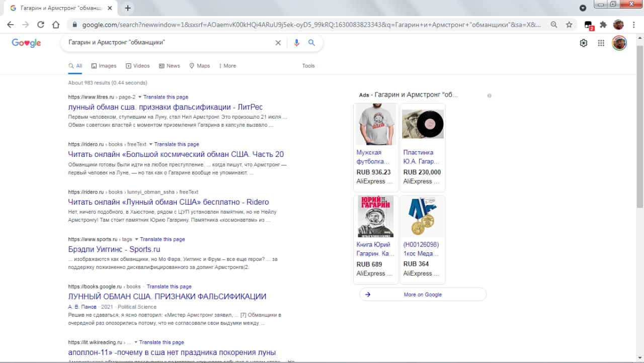Screen dimensions: 644x363
Task: Open the extension icon with red badge
Action: click(589, 25)
